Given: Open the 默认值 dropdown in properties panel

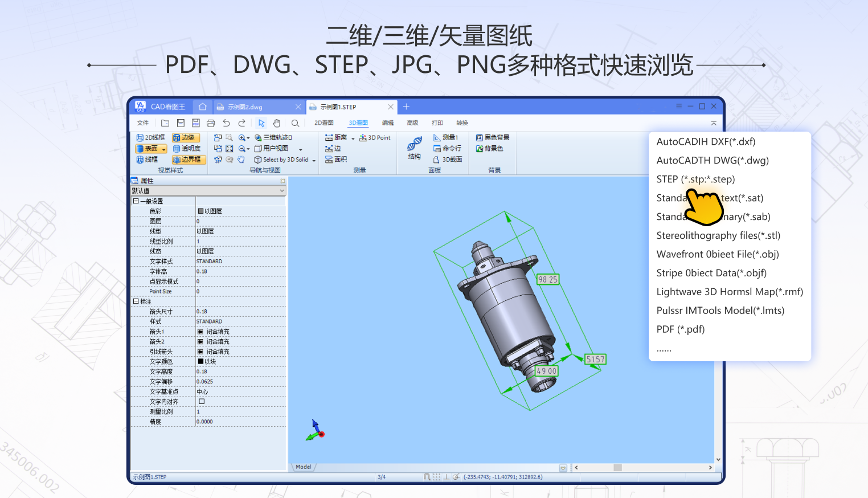Looking at the screenshot, I should (281, 191).
